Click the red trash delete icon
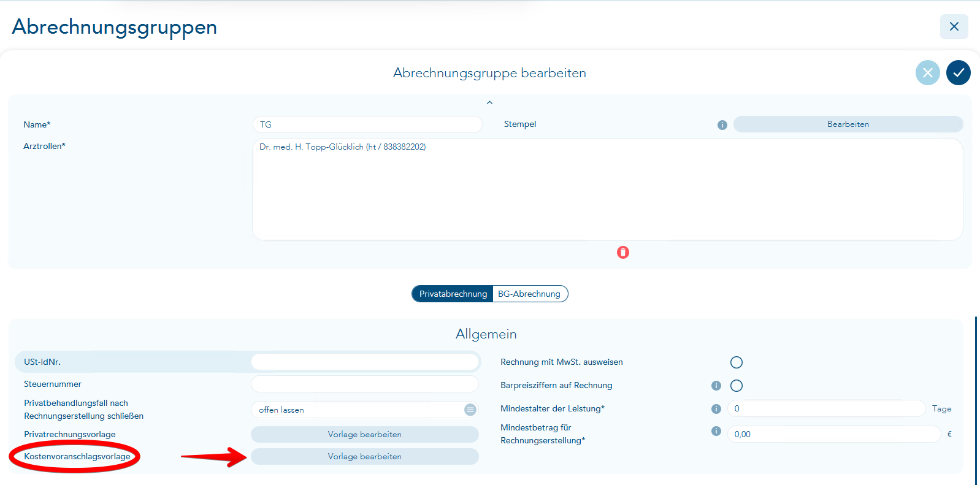Image resolution: width=980 pixels, height=485 pixels. [623, 253]
